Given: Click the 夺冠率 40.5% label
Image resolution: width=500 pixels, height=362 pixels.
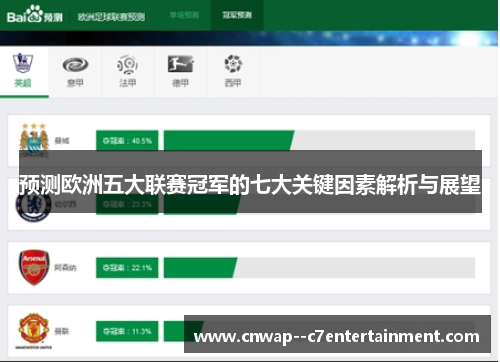Looking at the screenshot, I should tap(127, 141).
